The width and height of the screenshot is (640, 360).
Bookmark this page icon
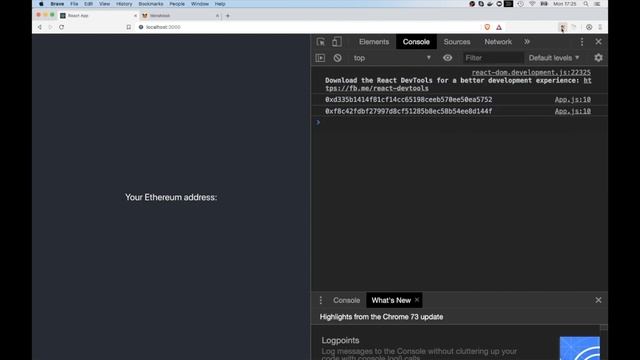click(129, 27)
